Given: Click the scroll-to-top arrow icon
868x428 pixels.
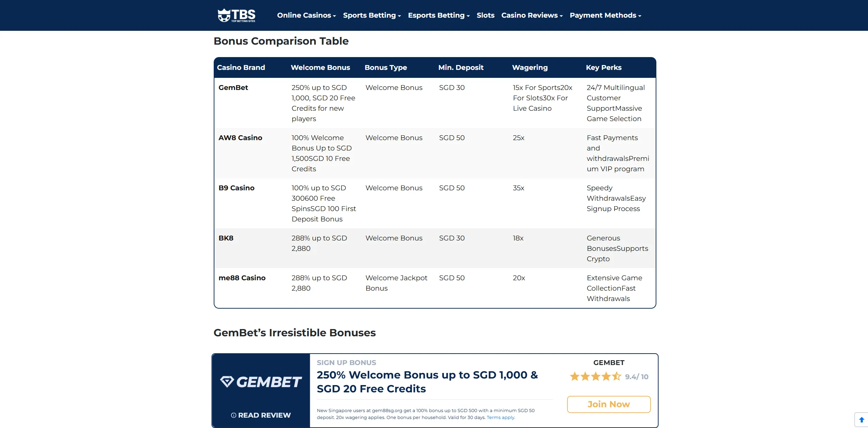Looking at the screenshot, I should [x=861, y=420].
